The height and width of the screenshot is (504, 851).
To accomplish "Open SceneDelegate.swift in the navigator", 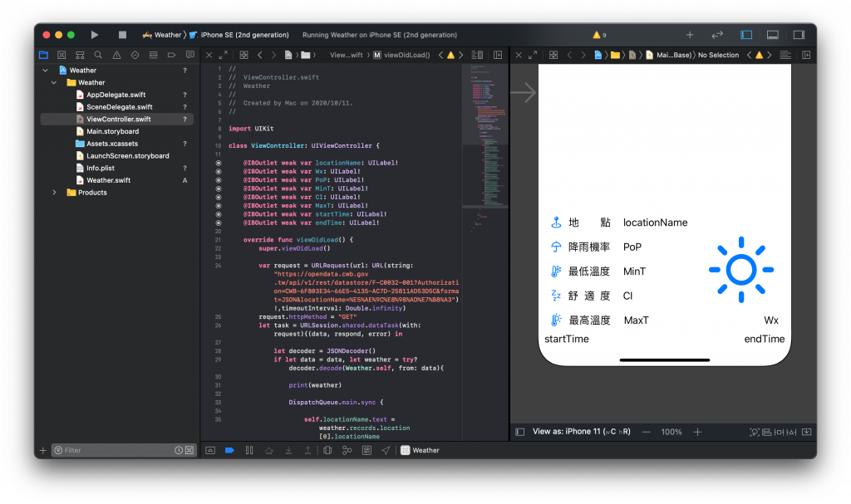I will (x=119, y=107).
